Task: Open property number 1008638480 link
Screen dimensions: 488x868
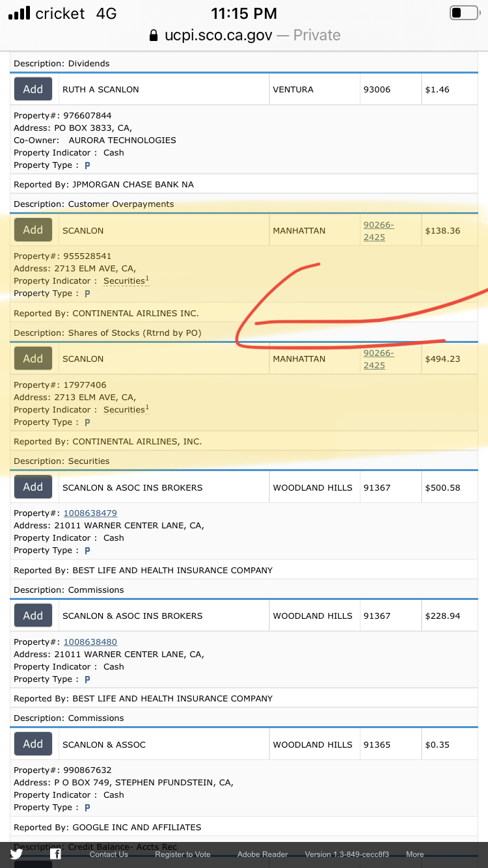Action: [x=90, y=642]
